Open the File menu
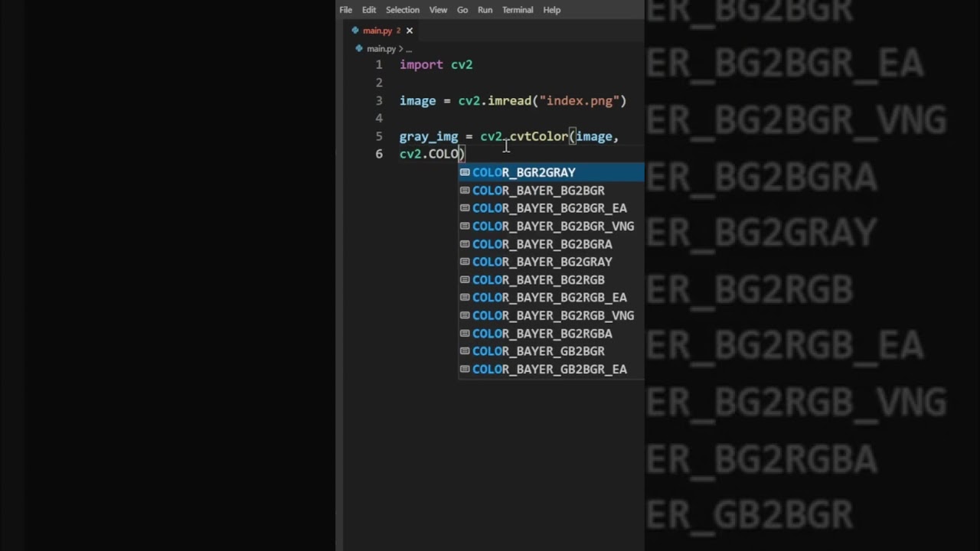 (x=345, y=10)
